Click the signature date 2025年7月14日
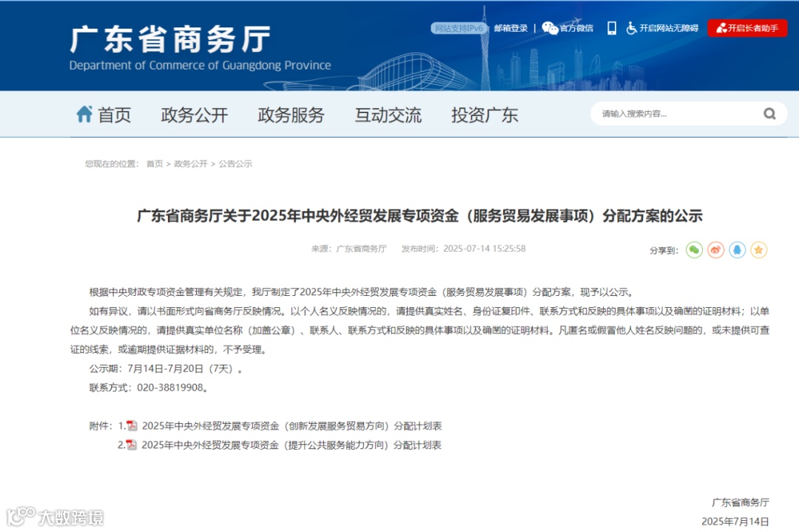Screen dimensions: 799x532 tap(735, 522)
